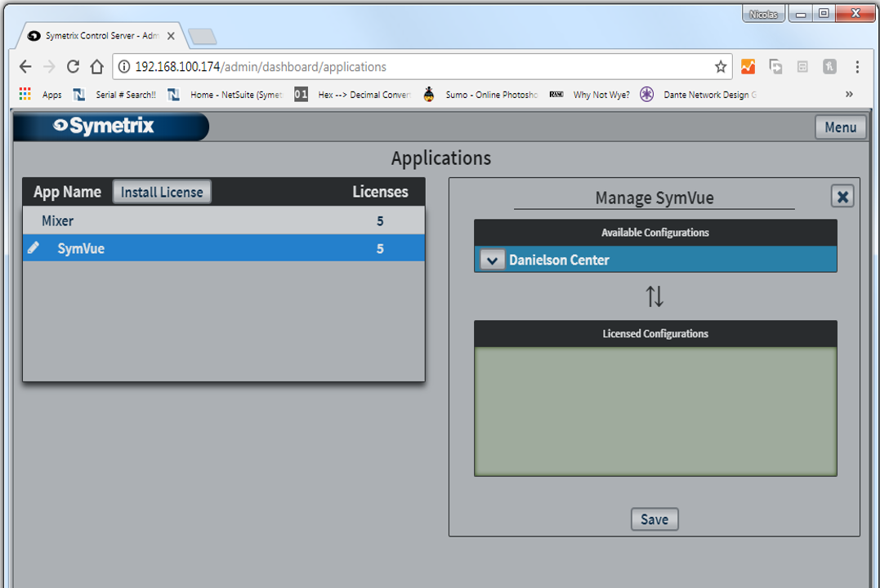Open the fourth grey extension icon

[x=829, y=67]
